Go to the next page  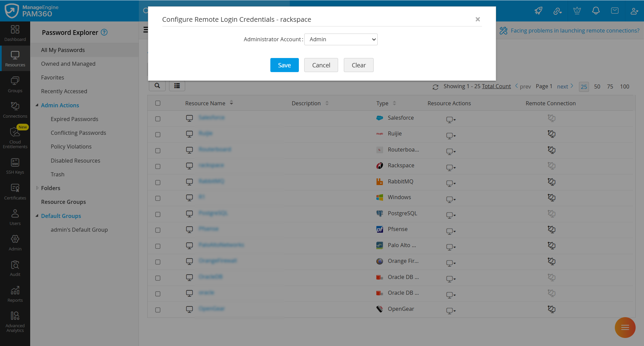[565, 86]
